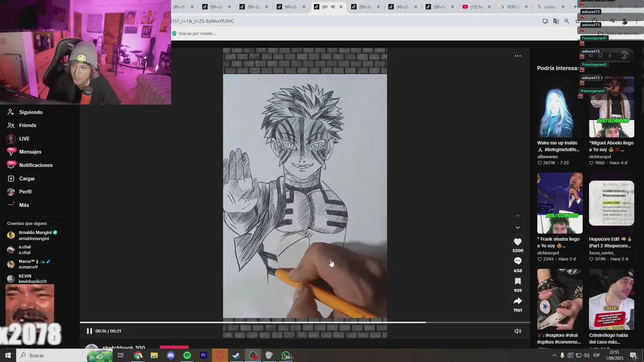Click focus_center_ author name
Screen dimensions: 644x362
pyautogui.click(x=604, y=253)
